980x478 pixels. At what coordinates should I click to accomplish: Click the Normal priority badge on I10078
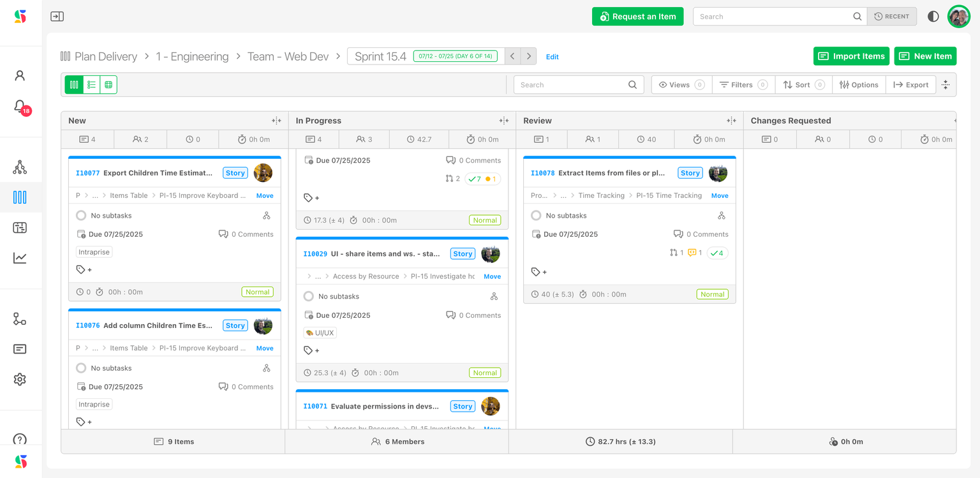point(712,294)
